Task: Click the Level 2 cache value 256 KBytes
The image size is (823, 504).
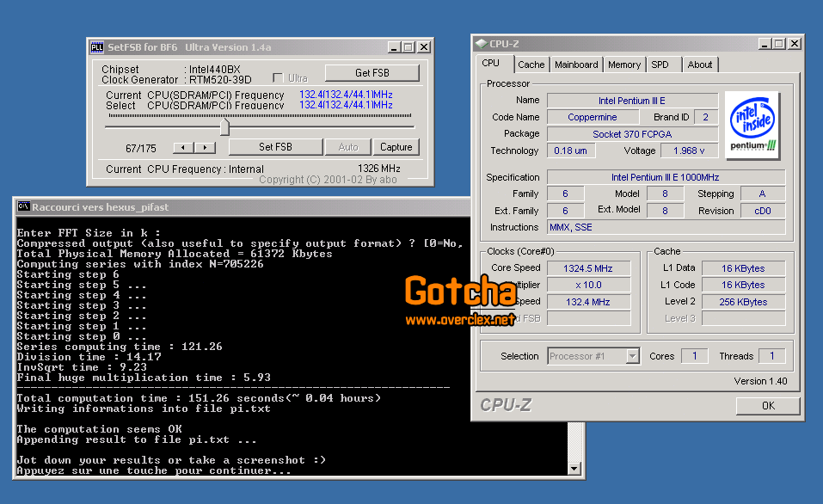Action: coord(743,302)
